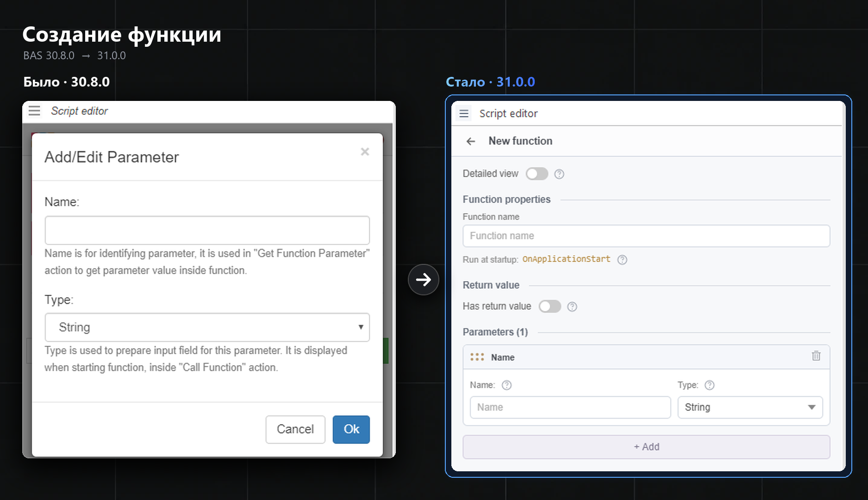Delete the Name parameter with trash icon
868x500 pixels.
(816, 356)
